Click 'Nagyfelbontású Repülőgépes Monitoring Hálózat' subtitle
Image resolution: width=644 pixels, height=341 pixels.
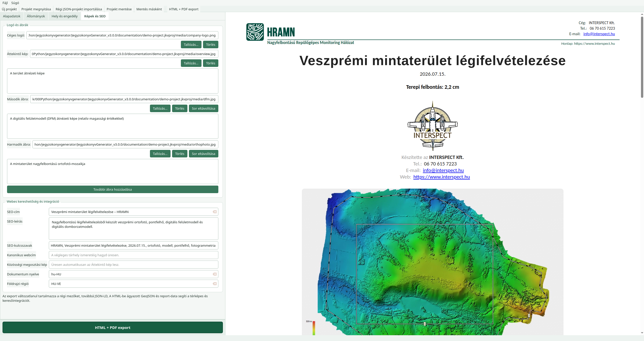click(x=310, y=42)
